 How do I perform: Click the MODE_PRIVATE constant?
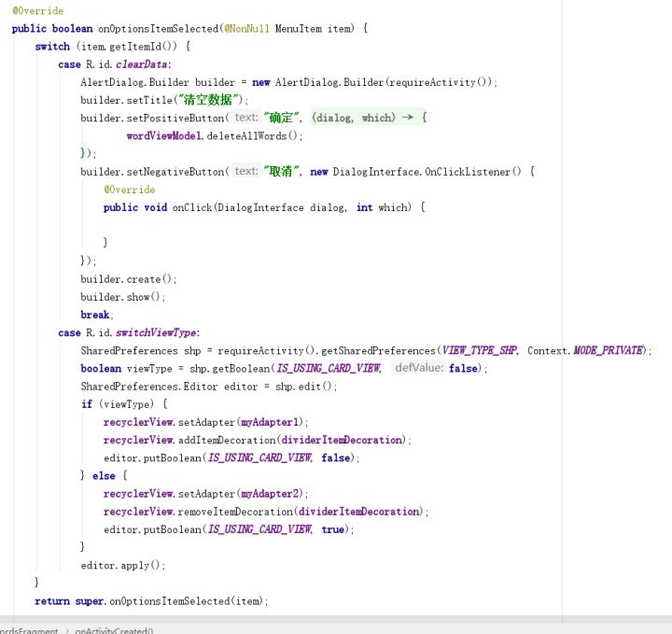tap(609, 351)
